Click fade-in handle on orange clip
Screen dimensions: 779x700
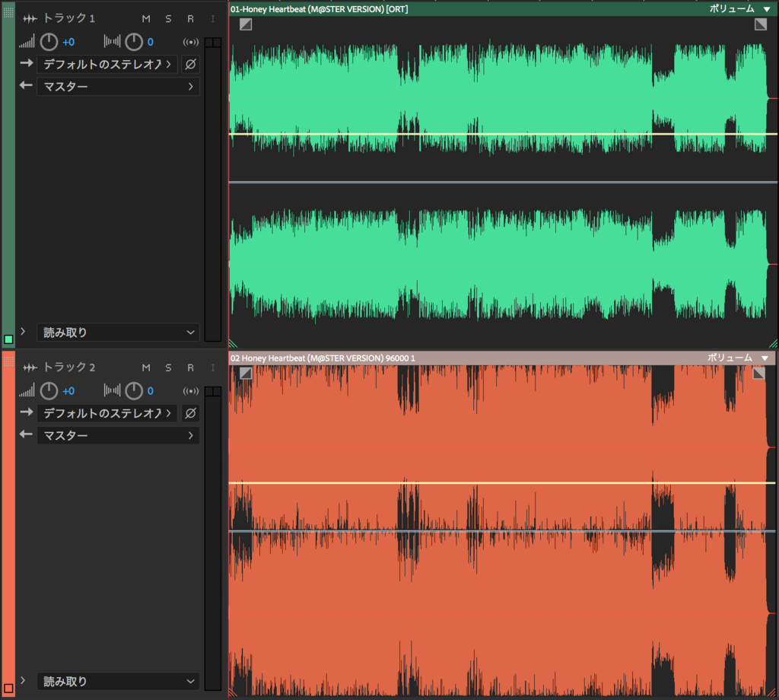tap(246, 373)
